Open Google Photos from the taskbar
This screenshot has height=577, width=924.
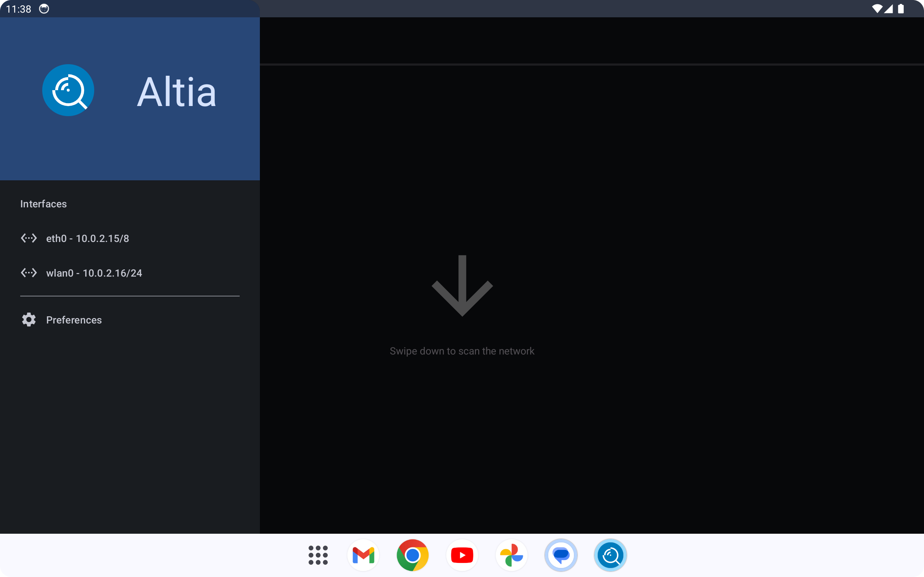point(511,555)
